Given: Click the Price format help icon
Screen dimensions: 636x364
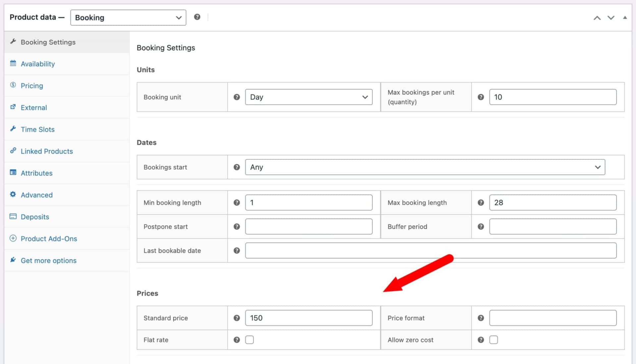Looking at the screenshot, I should click(481, 318).
